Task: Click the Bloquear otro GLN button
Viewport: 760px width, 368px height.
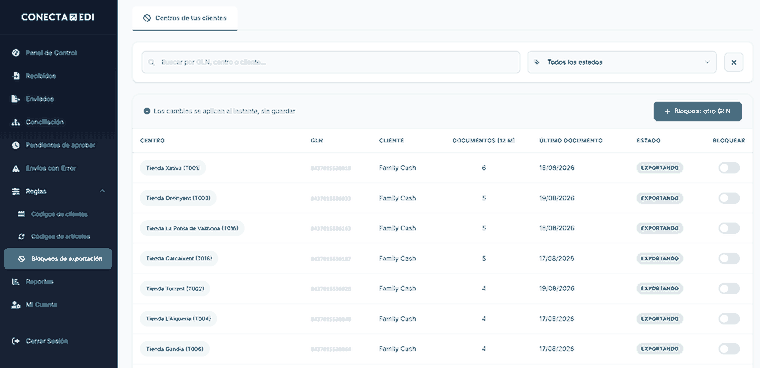Action: tap(697, 111)
